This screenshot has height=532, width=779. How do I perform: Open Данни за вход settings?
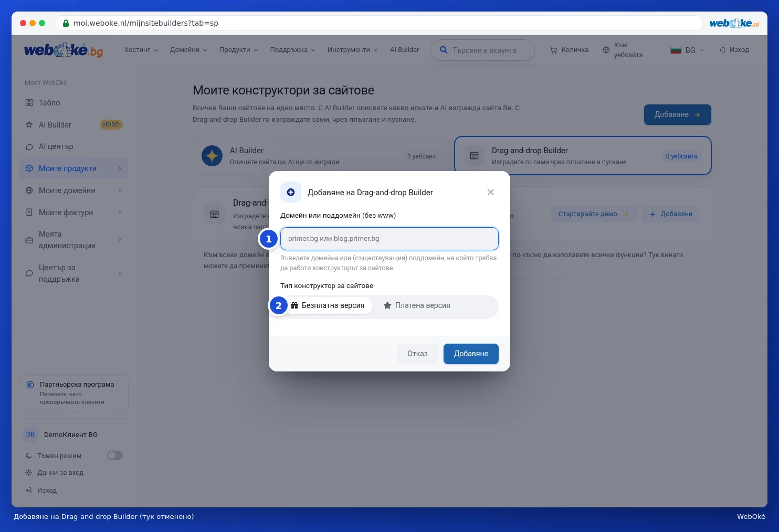point(55,473)
